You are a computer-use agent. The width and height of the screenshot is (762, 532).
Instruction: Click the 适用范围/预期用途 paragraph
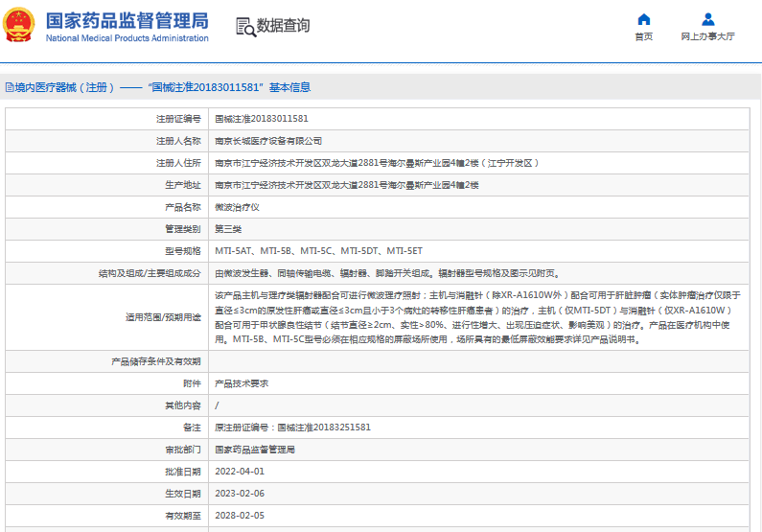[x=477, y=317]
